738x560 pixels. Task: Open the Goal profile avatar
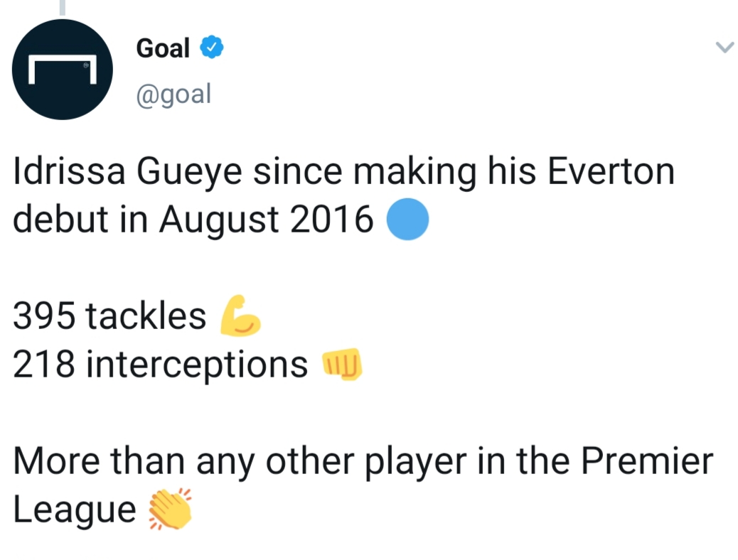pos(63,69)
